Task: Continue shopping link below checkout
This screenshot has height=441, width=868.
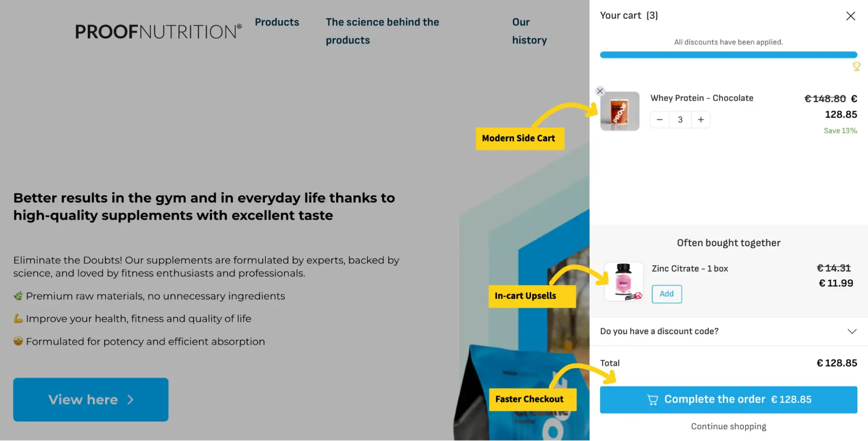Action: pos(728,426)
